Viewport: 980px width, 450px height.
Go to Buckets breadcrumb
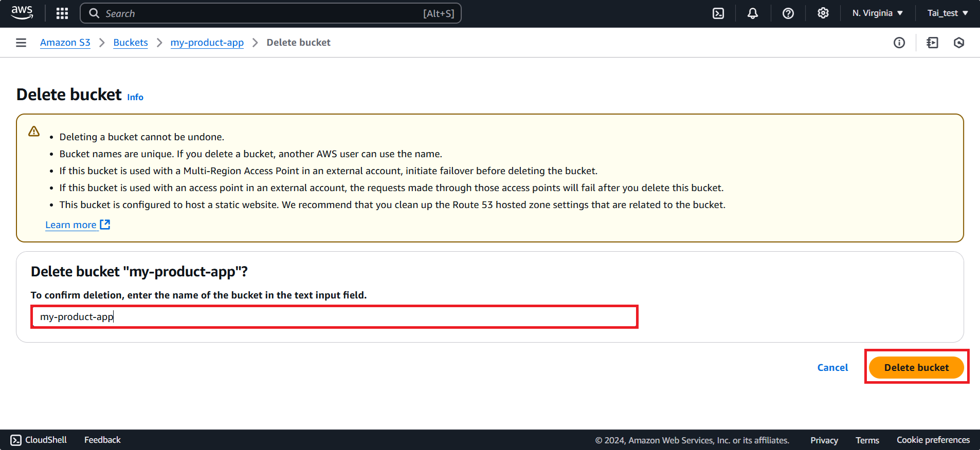pos(131,43)
